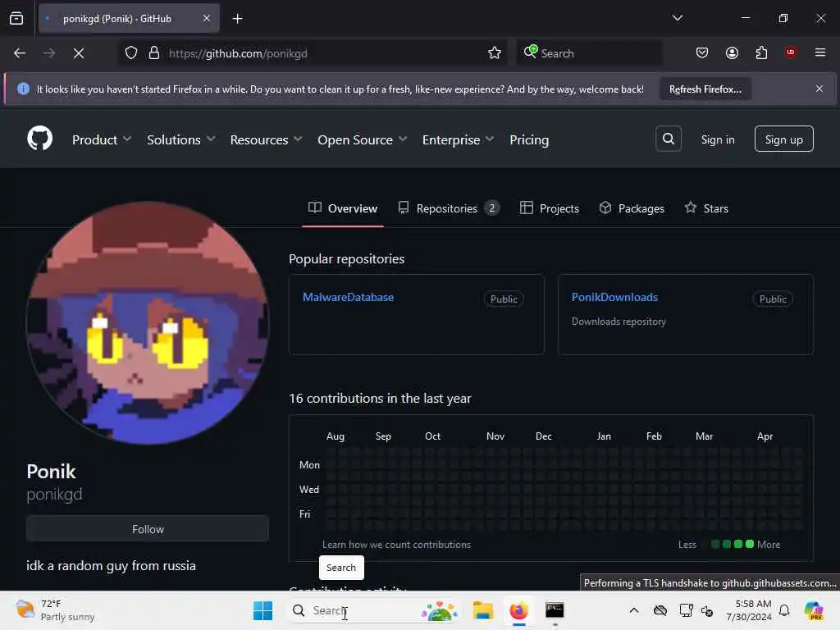
Task: Switch to the Projects tab
Action: (x=549, y=208)
